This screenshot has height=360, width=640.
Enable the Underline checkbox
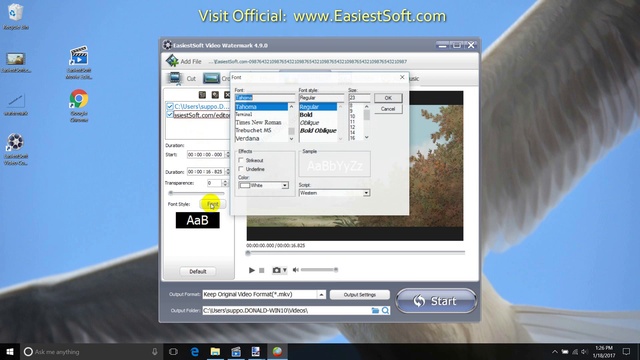[x=241, y=169]
